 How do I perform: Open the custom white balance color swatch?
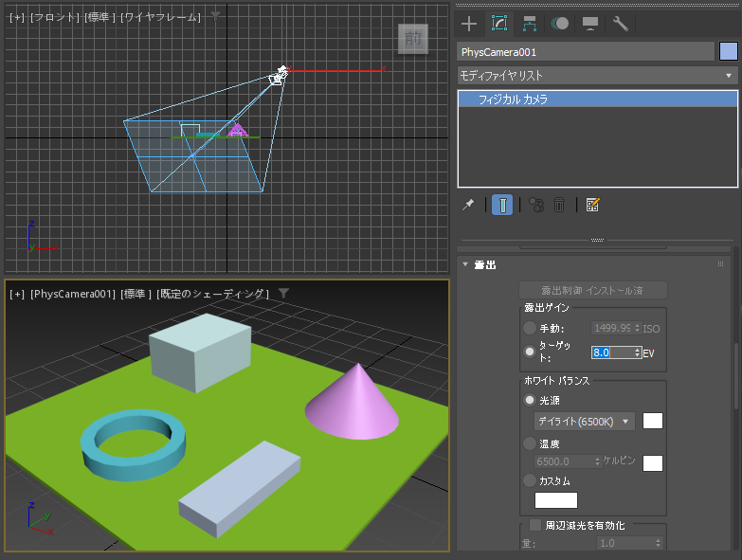tap(556, 500)
